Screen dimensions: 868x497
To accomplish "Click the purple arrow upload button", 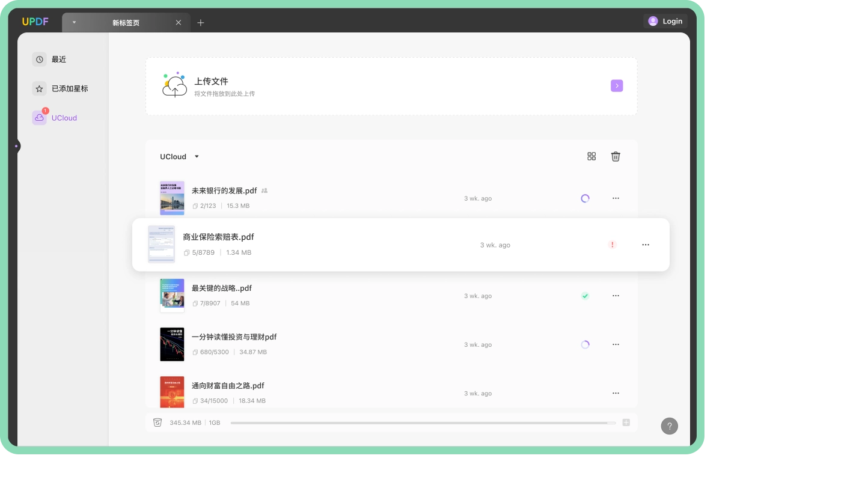I will tap(617, 86).
